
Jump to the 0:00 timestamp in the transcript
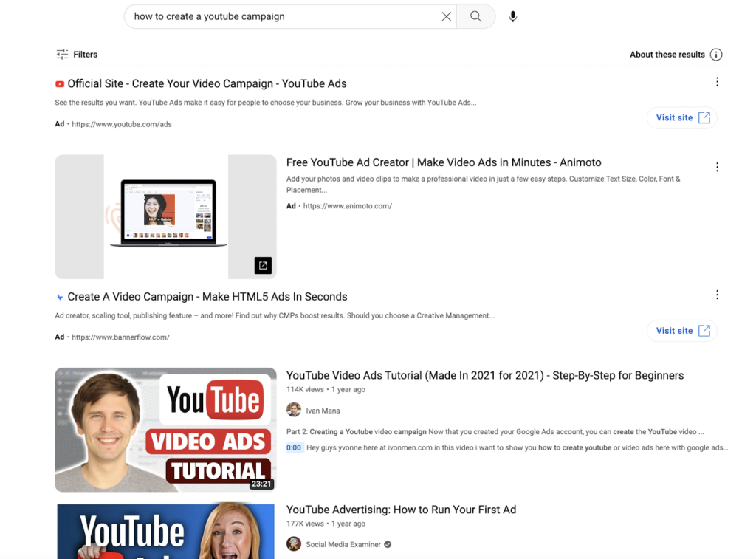click(x=294, y=447)
